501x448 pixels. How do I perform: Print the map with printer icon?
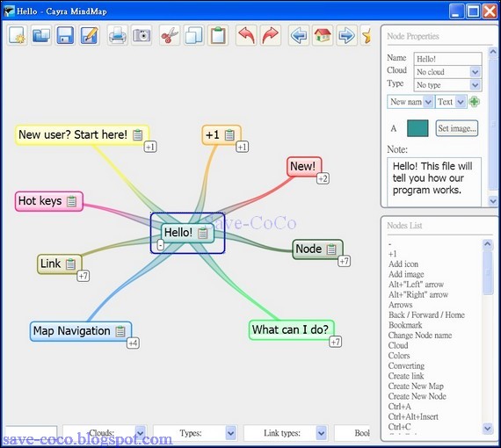(x=118, y=35)
